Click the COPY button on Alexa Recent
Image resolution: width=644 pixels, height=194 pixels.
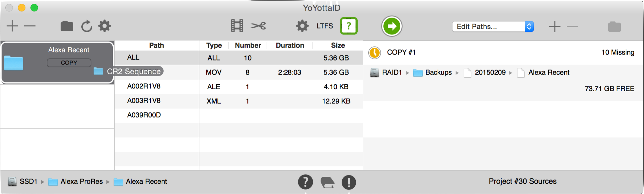(x=69, y=63)
